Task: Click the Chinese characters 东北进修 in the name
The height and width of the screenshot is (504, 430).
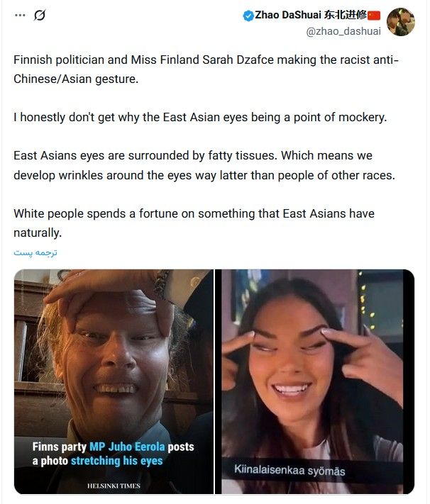Action: coord(346,15)
